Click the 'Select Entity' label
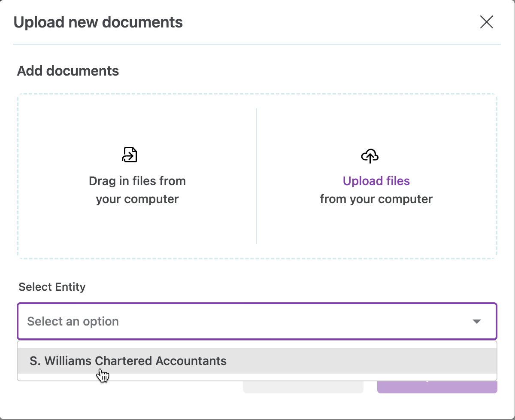This screenshot has height=420, width=515. [52, 287]
